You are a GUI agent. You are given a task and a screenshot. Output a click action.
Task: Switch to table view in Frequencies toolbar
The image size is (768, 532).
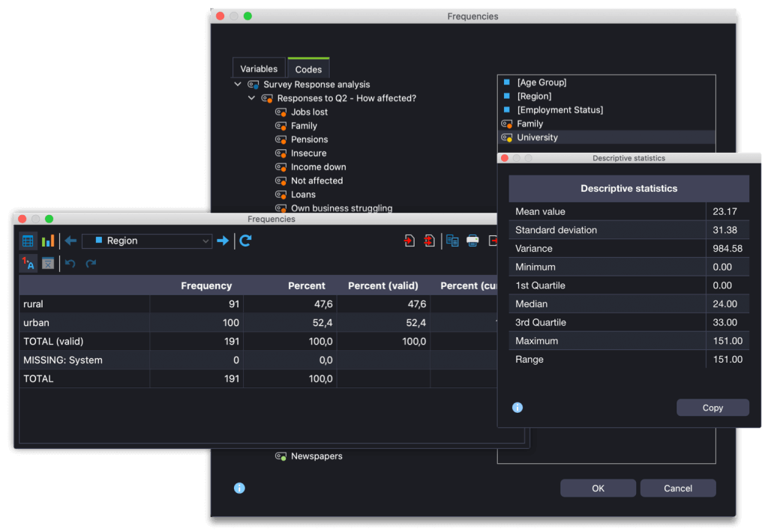click(x=28, y=241)
